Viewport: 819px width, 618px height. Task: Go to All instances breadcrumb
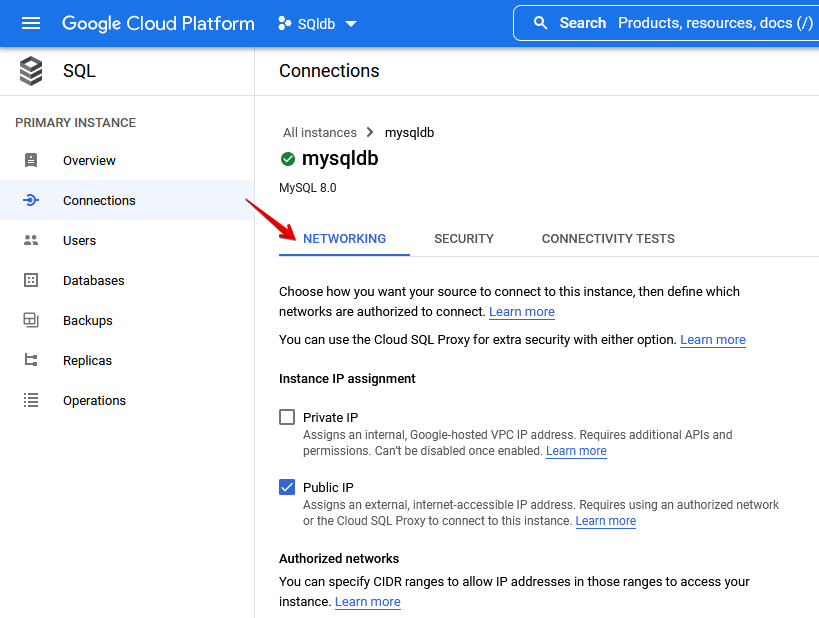click(320, 133)
